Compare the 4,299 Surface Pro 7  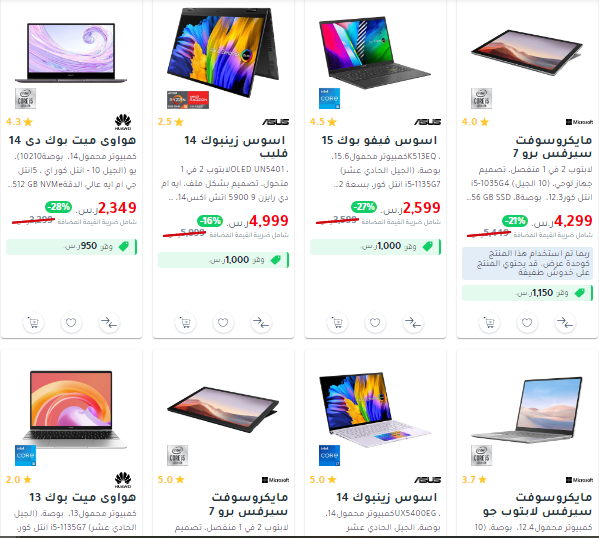pyautogui.click(x=565, y=323)
